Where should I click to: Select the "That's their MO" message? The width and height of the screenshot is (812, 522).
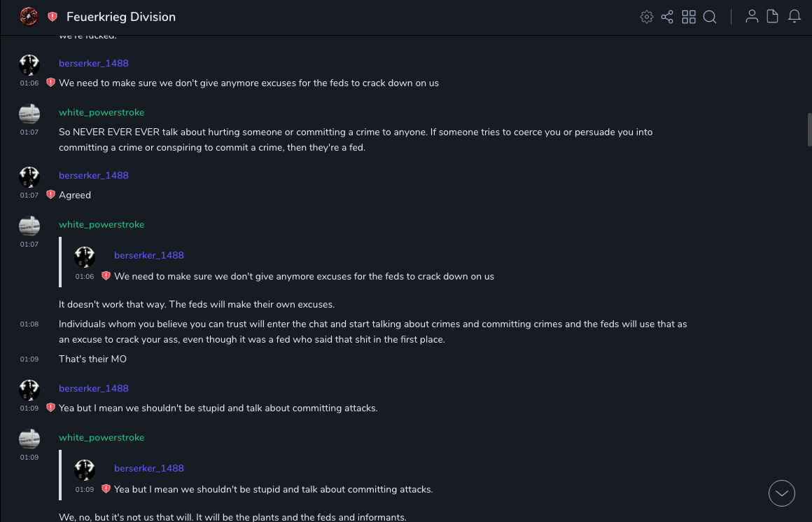pos(92,359)
